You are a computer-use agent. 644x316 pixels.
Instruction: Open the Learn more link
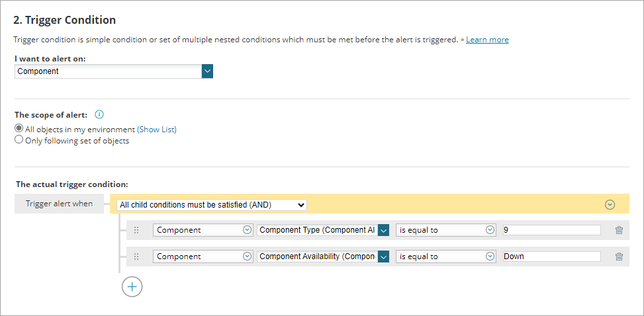coord(487,40)
